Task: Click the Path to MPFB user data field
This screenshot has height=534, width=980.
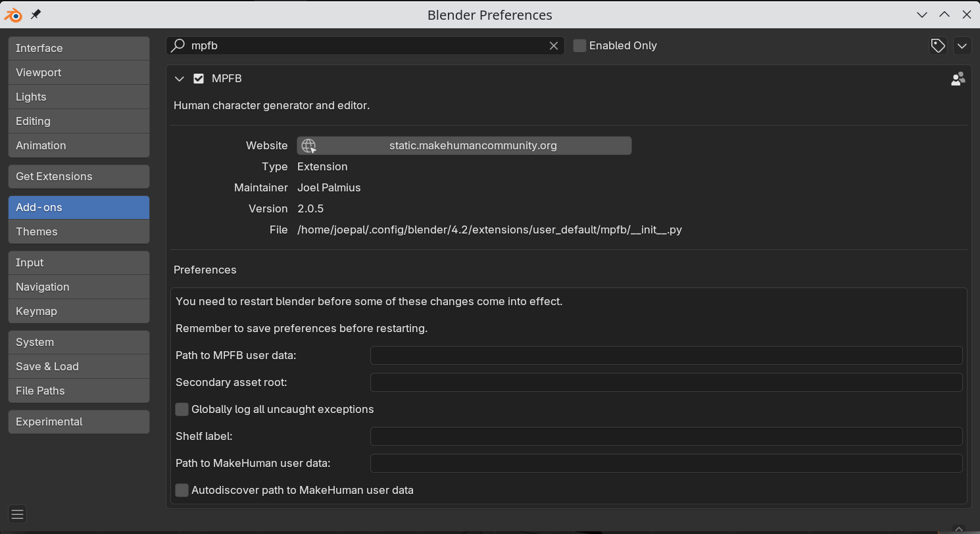Action: pos(666,356)
